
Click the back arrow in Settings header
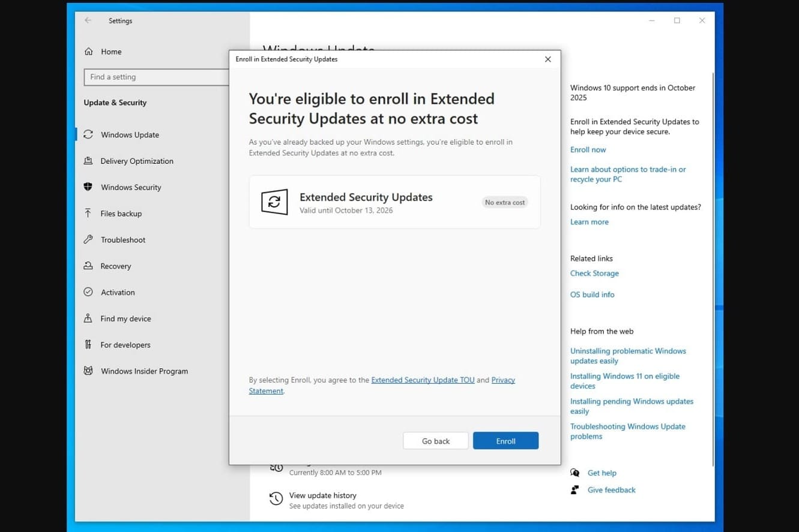pos(88,20)
